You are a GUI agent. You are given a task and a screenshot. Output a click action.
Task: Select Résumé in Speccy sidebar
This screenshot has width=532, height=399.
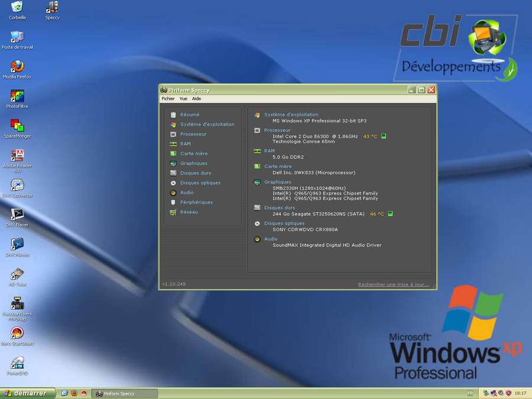(x=190, y=115)
